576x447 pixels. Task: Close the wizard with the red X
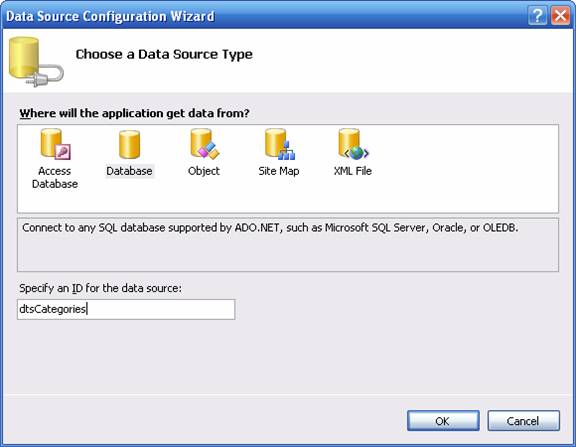tap(561, 16)
